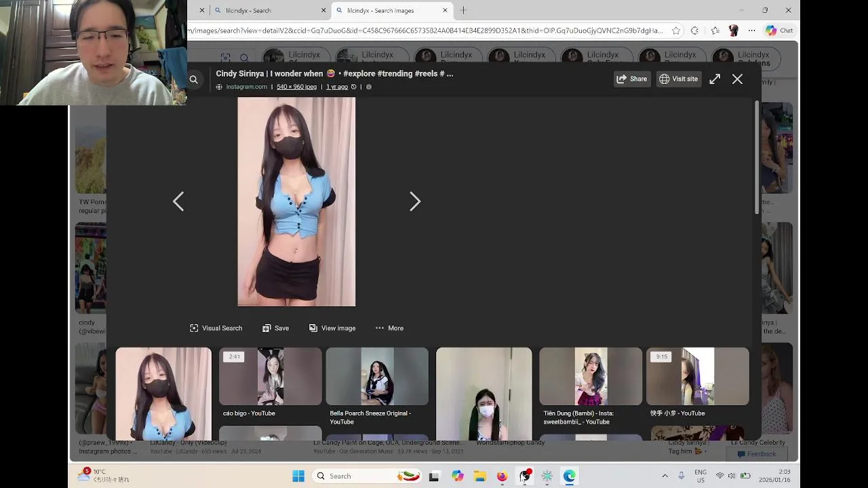868x488 pixels.
Task: Click the Feedback link at bottom right
Action: [x=757, y=454]
